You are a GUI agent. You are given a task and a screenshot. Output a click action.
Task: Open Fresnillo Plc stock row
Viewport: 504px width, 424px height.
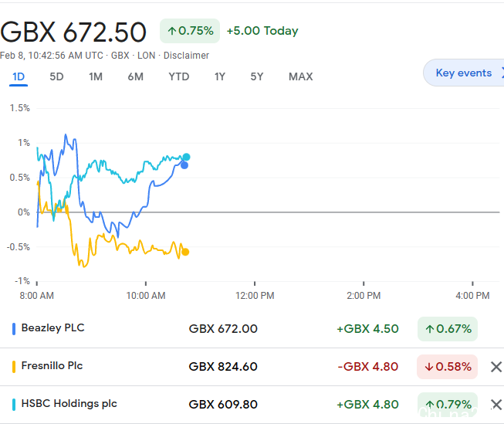(x=52, y=366)
